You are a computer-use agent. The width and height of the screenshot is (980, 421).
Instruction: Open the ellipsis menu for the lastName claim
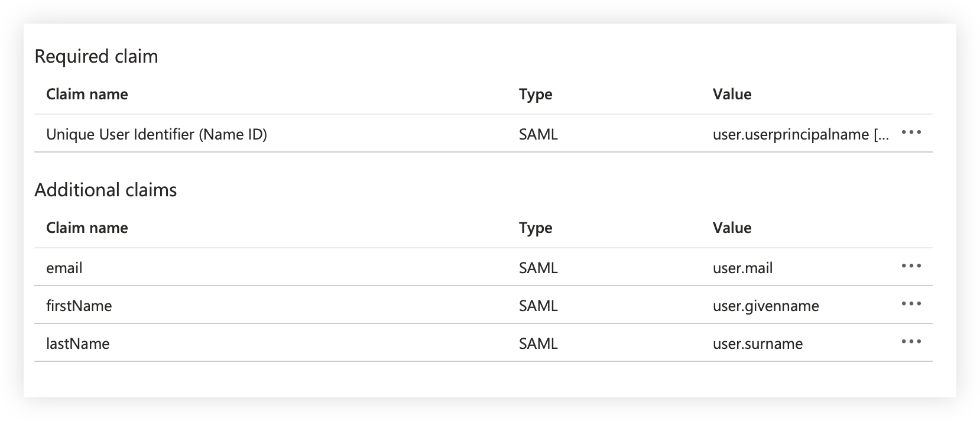click(x=911, y=342)
